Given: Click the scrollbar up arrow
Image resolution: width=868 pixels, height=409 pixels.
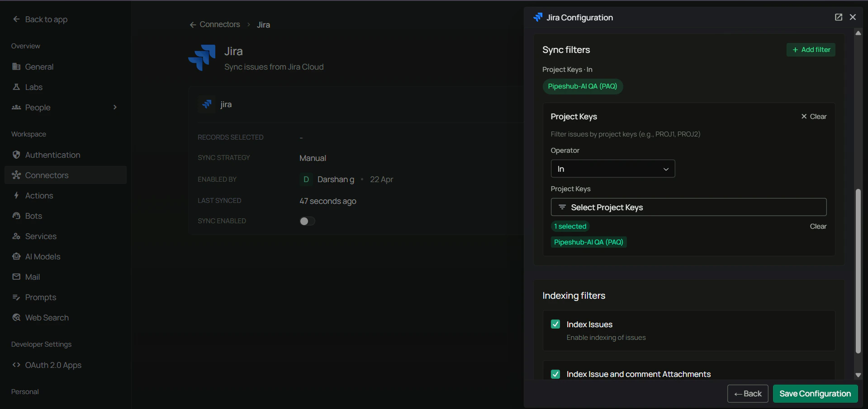Looking at the screenshot, I should tap(858, 33).
